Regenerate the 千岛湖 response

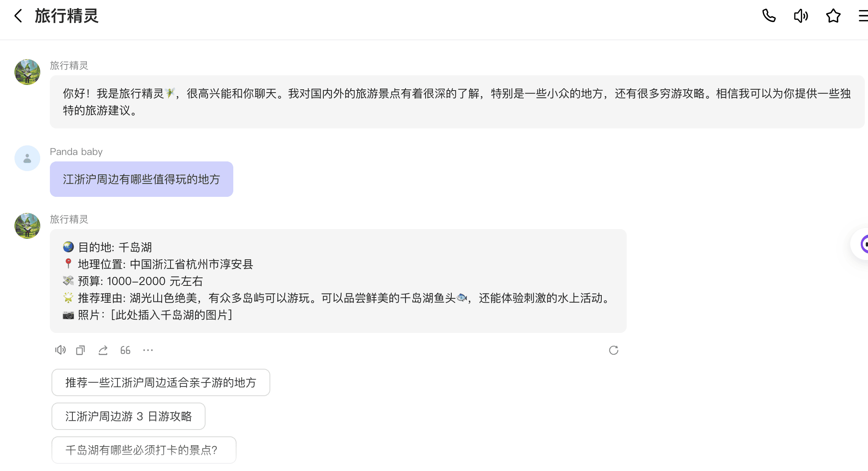click(613, 350)
